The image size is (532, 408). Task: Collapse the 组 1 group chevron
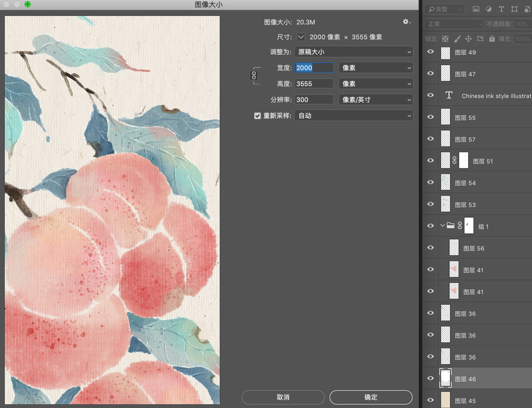tap(442, 226)
